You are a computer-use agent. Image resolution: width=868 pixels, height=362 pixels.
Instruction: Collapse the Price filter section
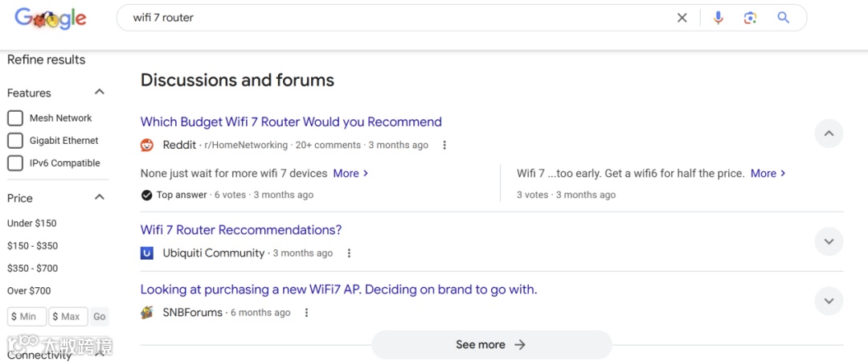tap(100, 198)
